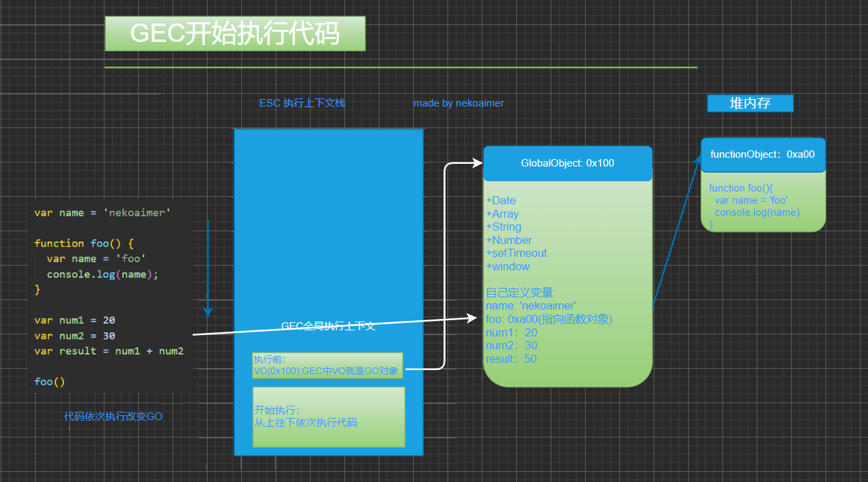Select the "代码依次执行改变GO" caption
Image resolution: width=868 pixels, height=482 pixels.
[113, 417]
